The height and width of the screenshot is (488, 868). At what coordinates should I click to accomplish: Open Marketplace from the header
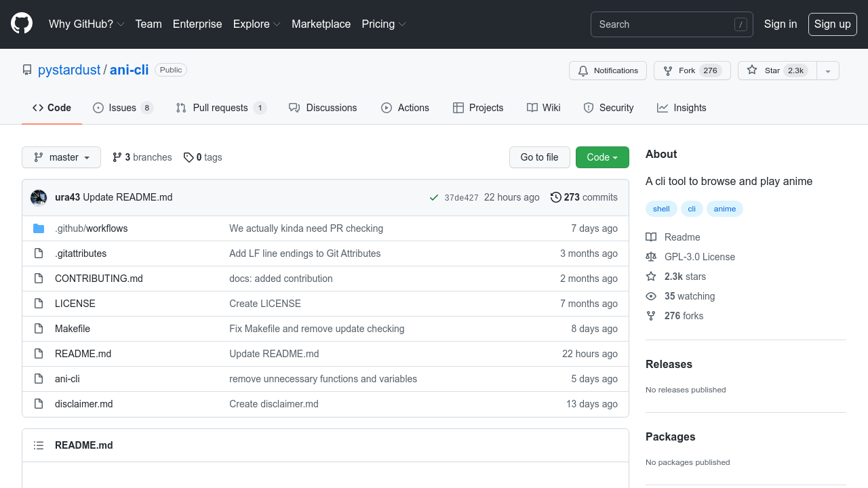[x=321, y=24]
